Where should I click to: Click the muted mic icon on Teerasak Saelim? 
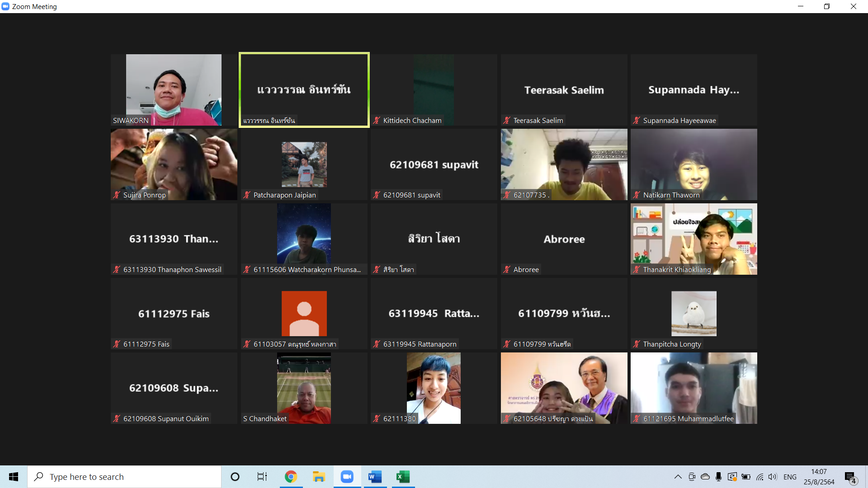pyautogui.click(x=507, y=120)
